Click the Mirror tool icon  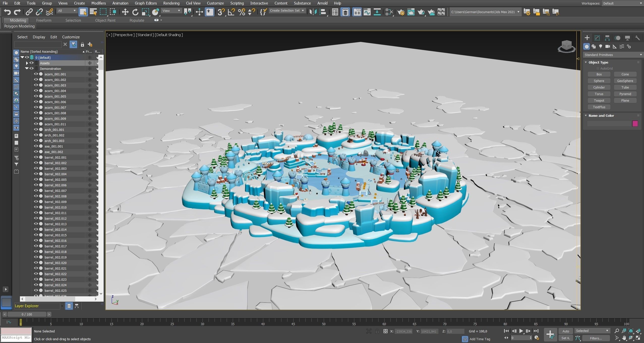[313, 12]
